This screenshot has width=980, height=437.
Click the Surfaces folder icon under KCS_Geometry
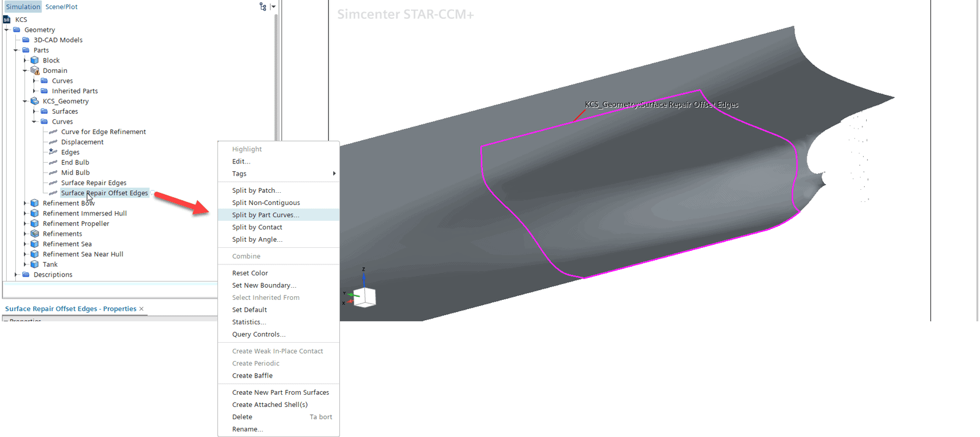pos(45,111)
